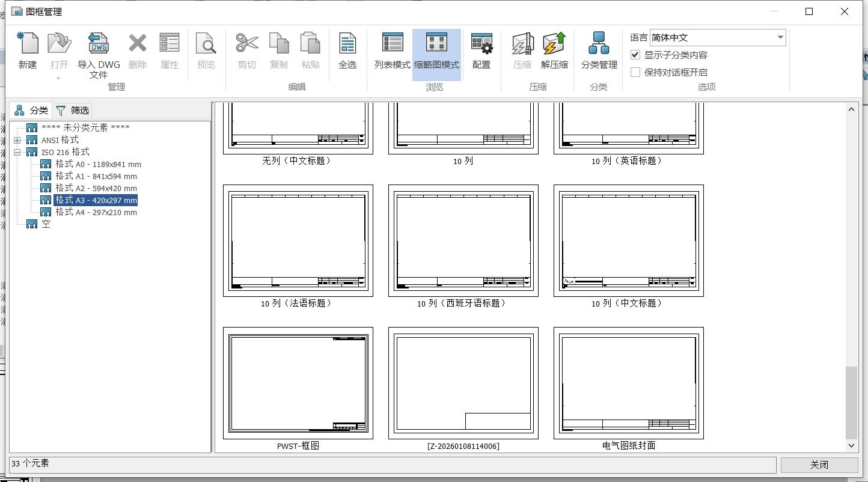Expand the ANSI 格式 tree node
This screenshot has height=482, width=868.
click(17, 140)
